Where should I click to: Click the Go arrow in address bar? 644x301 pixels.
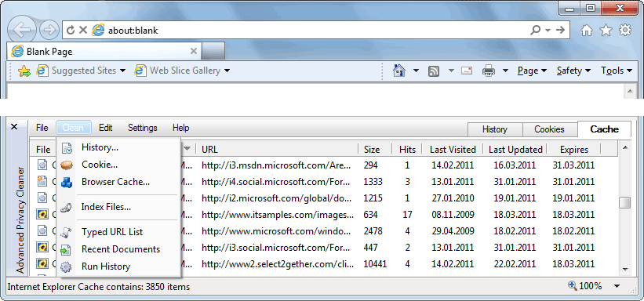tap(560, 30)
